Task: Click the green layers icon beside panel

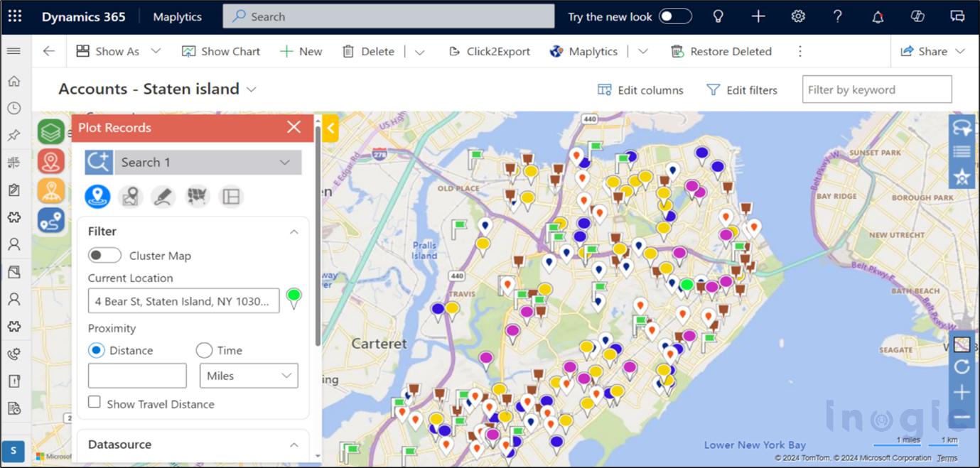Action: pos(51,132)
